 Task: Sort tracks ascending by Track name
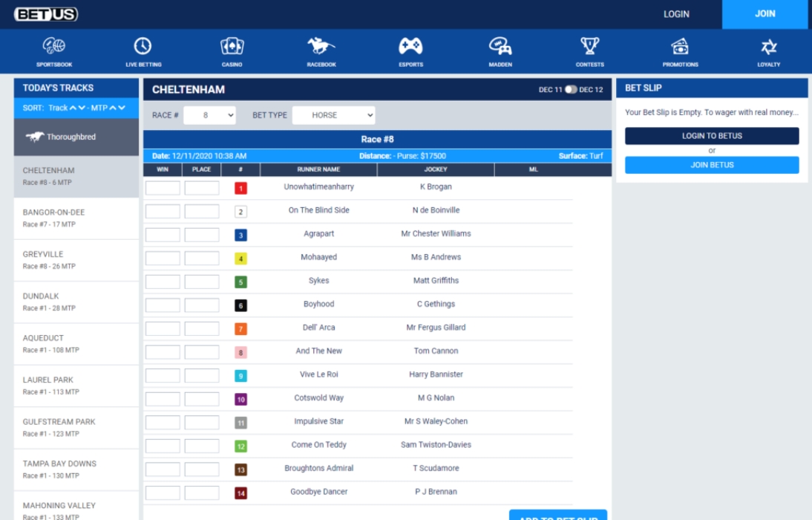pyautogui.click(x=73, y=108)
